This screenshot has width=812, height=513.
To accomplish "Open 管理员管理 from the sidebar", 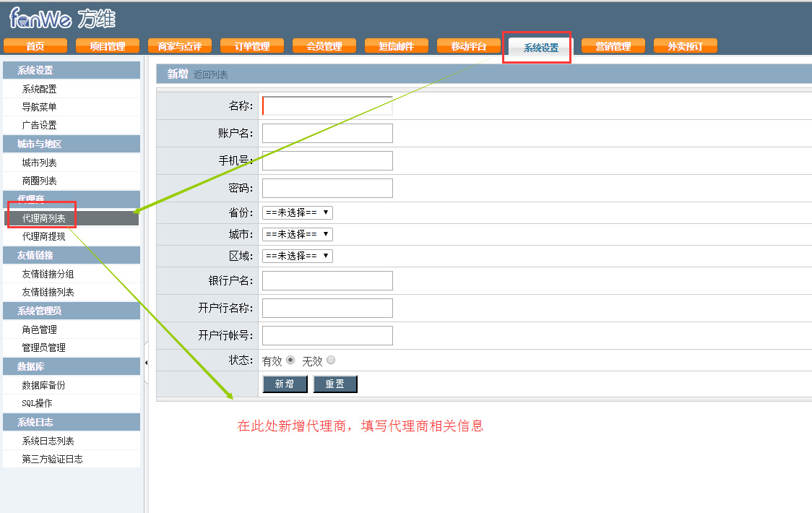I will [43, 348].
